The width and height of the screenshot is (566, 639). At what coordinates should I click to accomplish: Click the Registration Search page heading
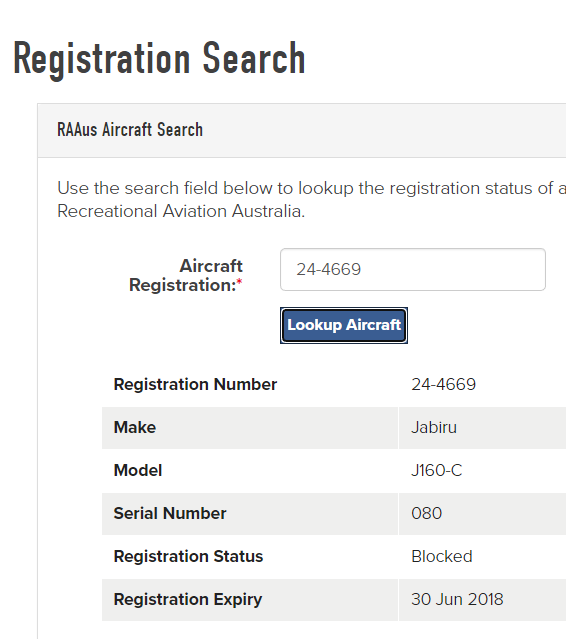pos(159,59)
